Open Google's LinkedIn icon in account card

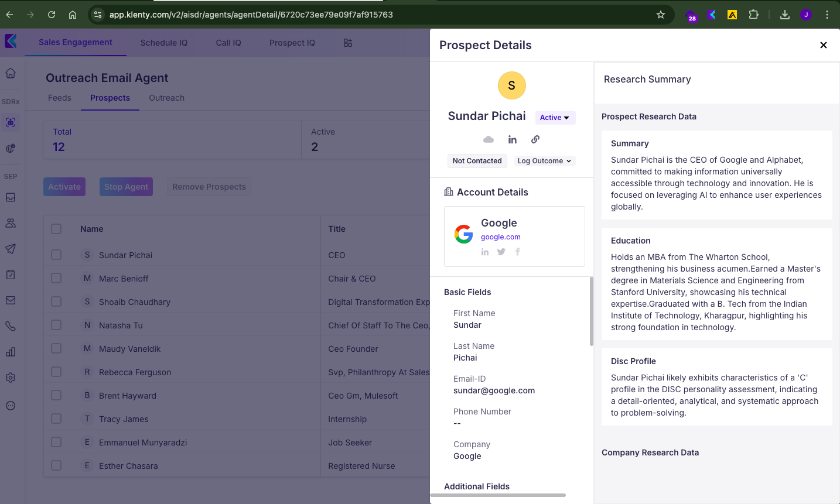485,252
